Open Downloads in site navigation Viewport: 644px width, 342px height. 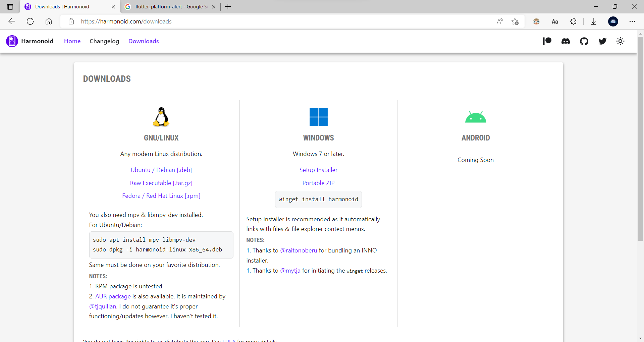(144, 41)
